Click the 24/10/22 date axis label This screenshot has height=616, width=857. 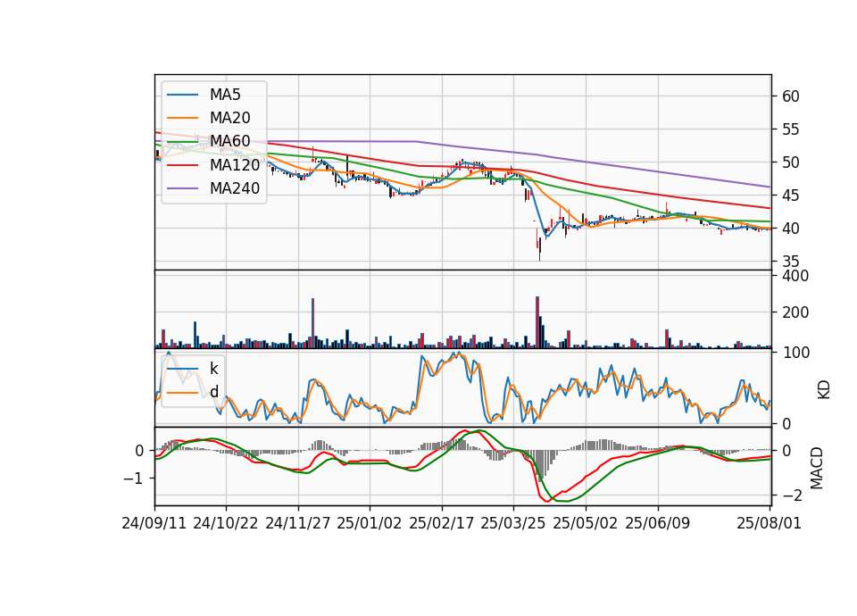coord(226,523)
